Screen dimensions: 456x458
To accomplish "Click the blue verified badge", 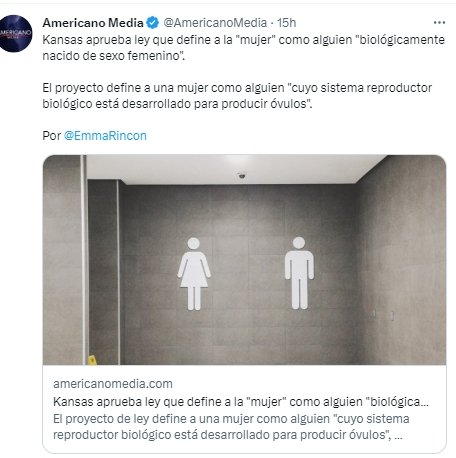I will tap(153, 23).
